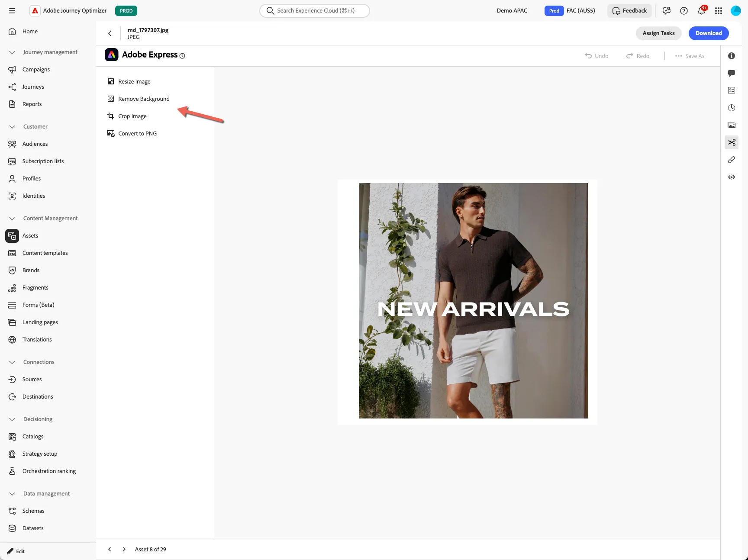The height and width of the screenshot is (560, 748).
Task: Toggle the eye preview icon in right rail
Action: 732,177
